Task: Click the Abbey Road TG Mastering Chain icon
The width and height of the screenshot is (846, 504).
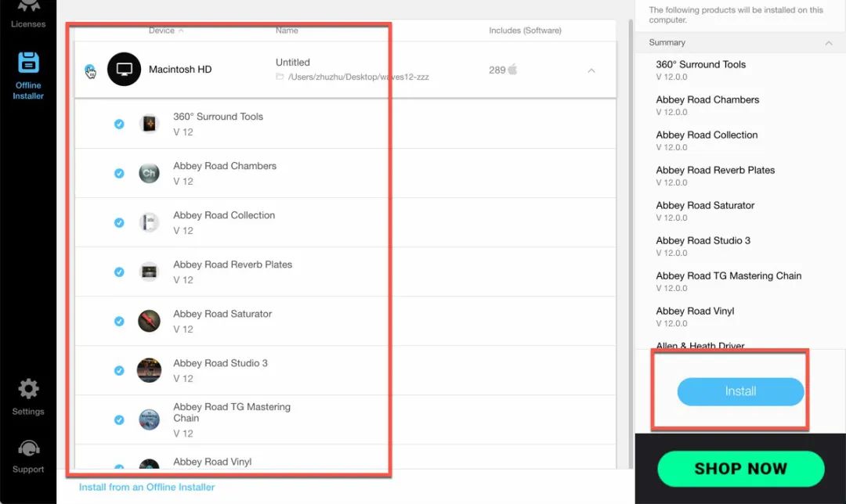Action: [x=149, y=419]
